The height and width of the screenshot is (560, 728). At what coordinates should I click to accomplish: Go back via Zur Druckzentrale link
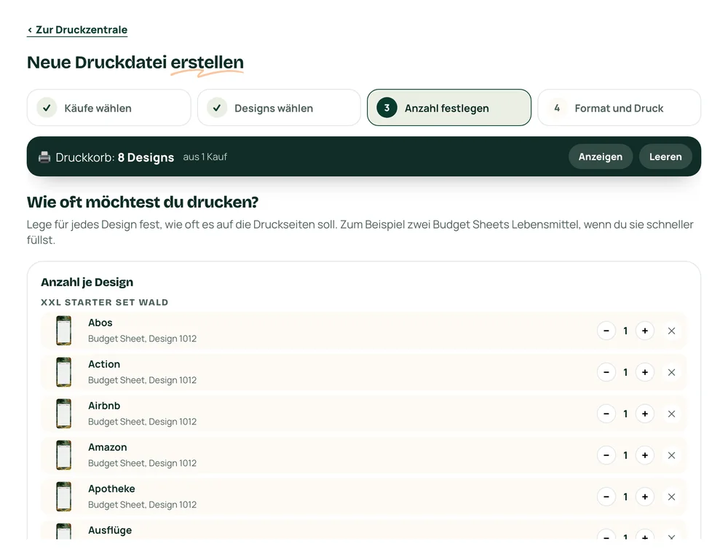pos(77,30)
